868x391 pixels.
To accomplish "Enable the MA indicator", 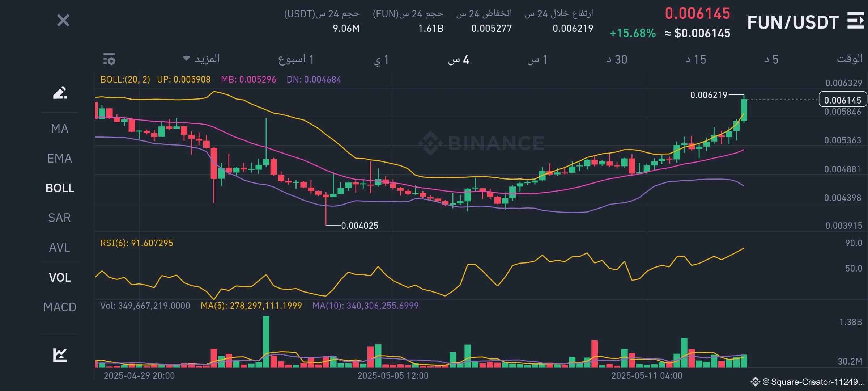I will click(60, 129).
